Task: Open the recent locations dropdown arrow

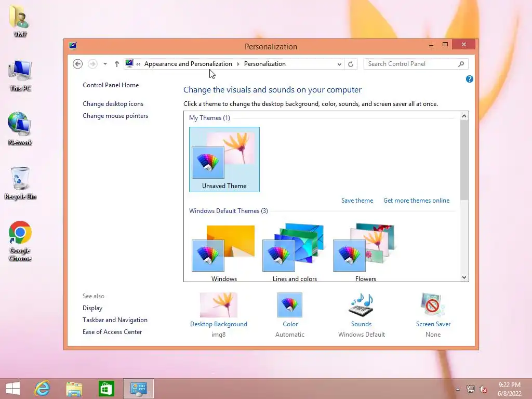Action: coord(105,64)
